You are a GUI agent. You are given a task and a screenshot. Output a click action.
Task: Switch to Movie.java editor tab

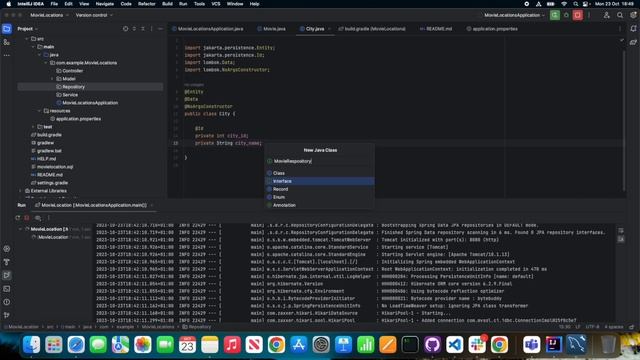click(271, 29)
